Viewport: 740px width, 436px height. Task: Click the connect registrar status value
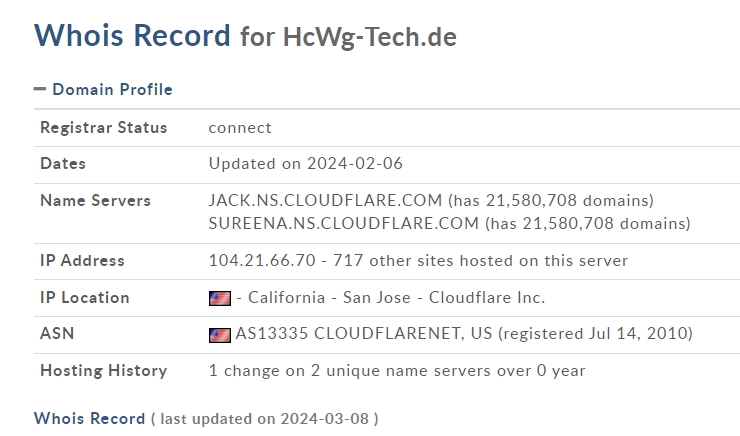click(240, 128)
